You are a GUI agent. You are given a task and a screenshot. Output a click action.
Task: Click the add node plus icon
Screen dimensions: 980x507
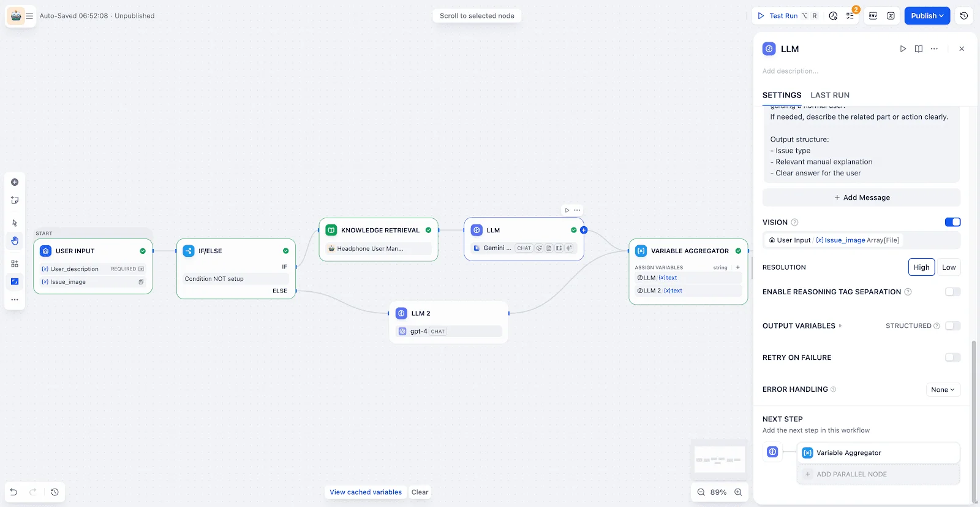click(x=15, y=182)
